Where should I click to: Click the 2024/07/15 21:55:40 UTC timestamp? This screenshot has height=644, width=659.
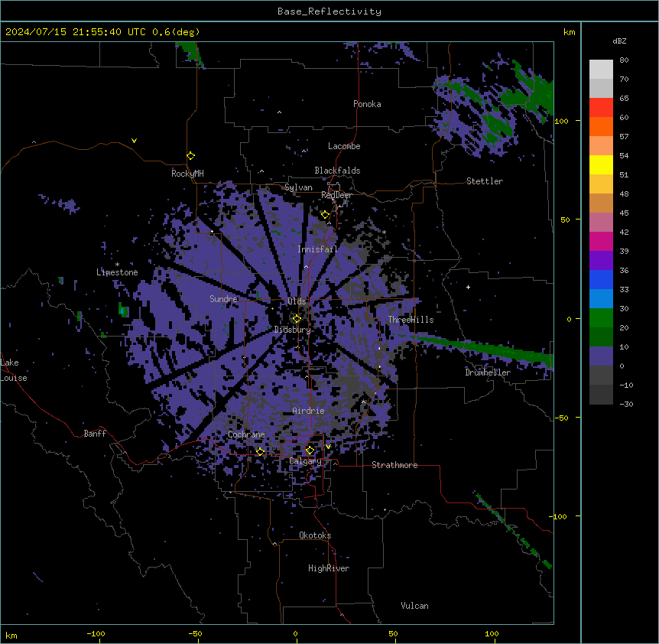pos(75,32)
